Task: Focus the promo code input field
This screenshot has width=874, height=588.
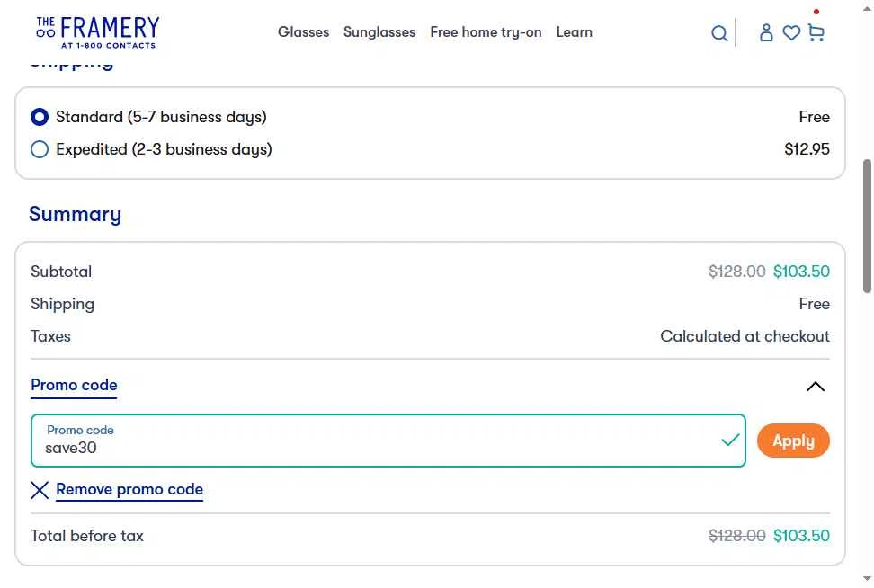Action: 388,441
